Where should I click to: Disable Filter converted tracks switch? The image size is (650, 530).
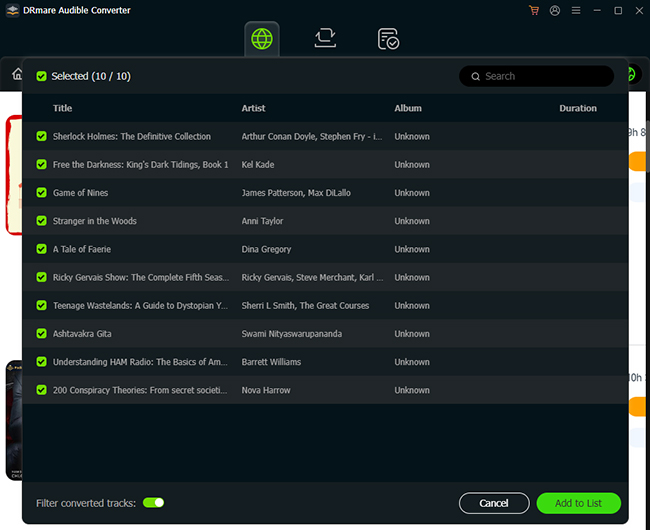[153, 503]
